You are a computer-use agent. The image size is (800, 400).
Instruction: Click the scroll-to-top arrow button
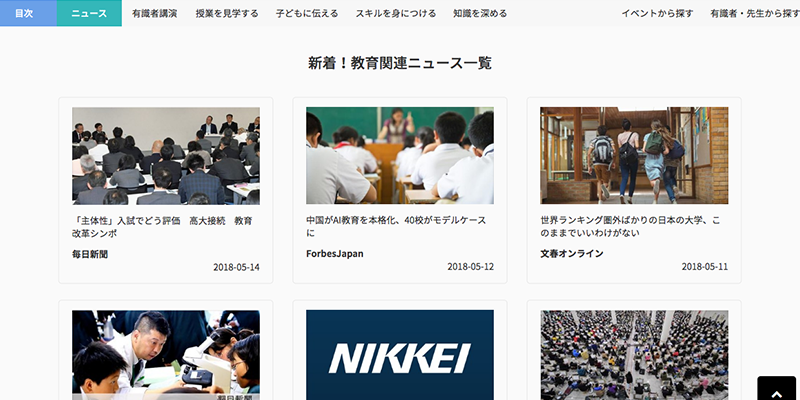776,388
